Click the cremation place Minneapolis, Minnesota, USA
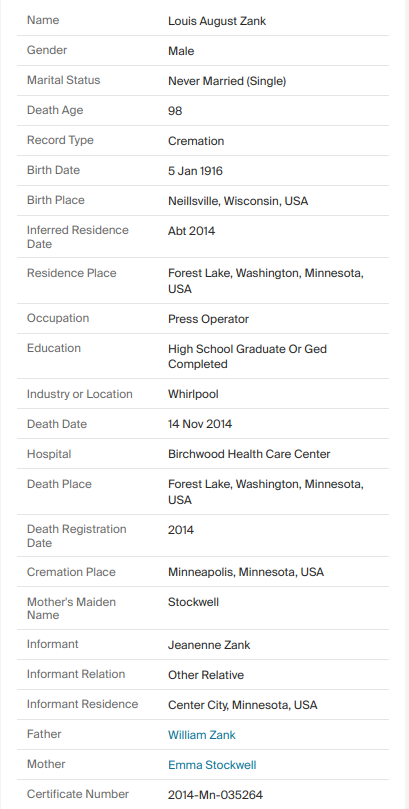This screenshot has width=409, height=809. pyautogui.click(x=246, y=572)
